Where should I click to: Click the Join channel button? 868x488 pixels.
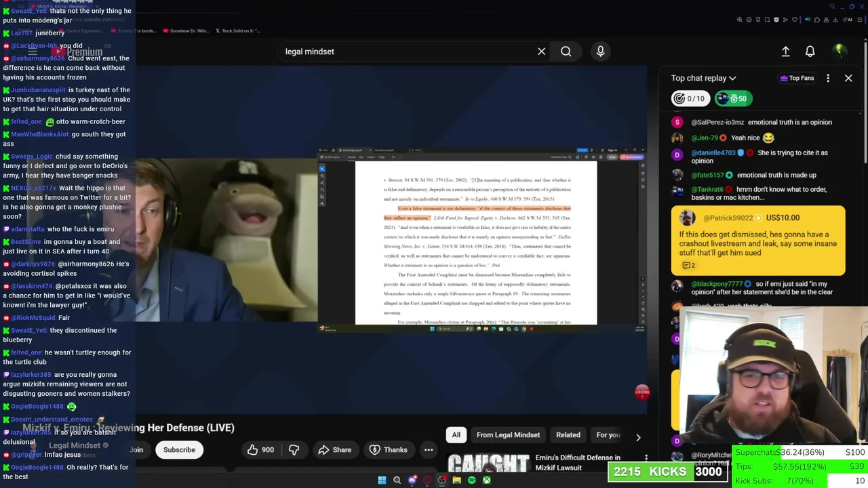point(136,449)
